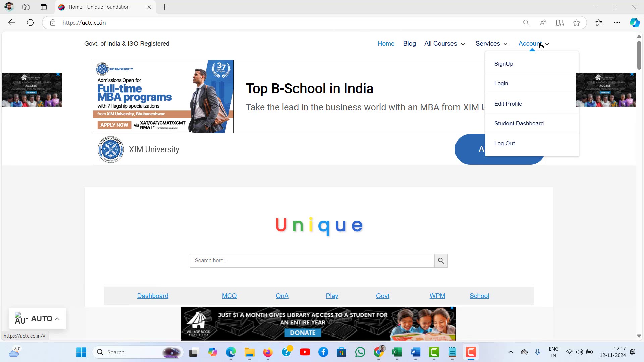
Task: Open Read aloud icon in address bar
Action: click(x=543, y=23)
